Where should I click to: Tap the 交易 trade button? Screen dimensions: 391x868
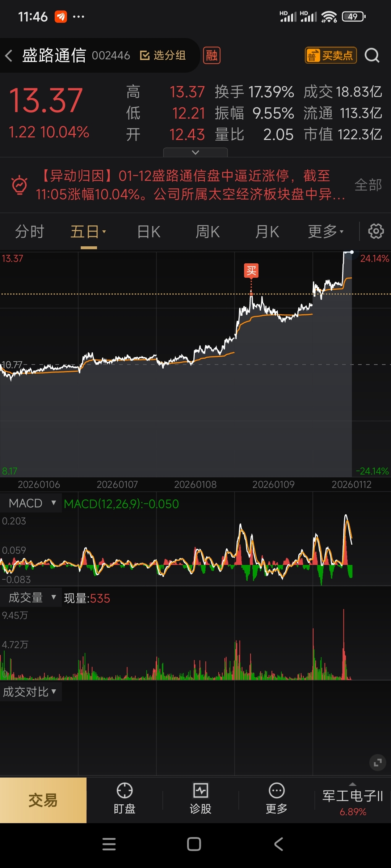(43, 800)
